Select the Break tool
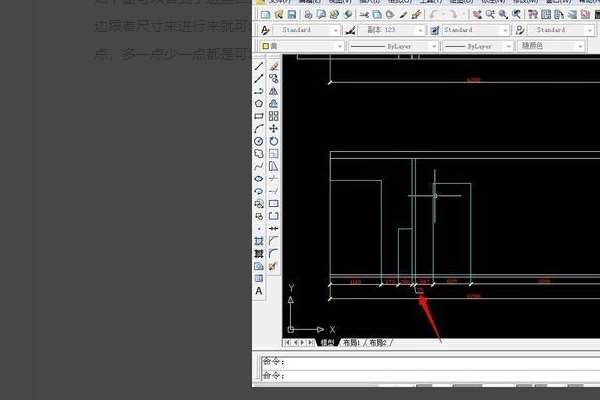This screenshot has height=400, width=600. coord(273,216)
